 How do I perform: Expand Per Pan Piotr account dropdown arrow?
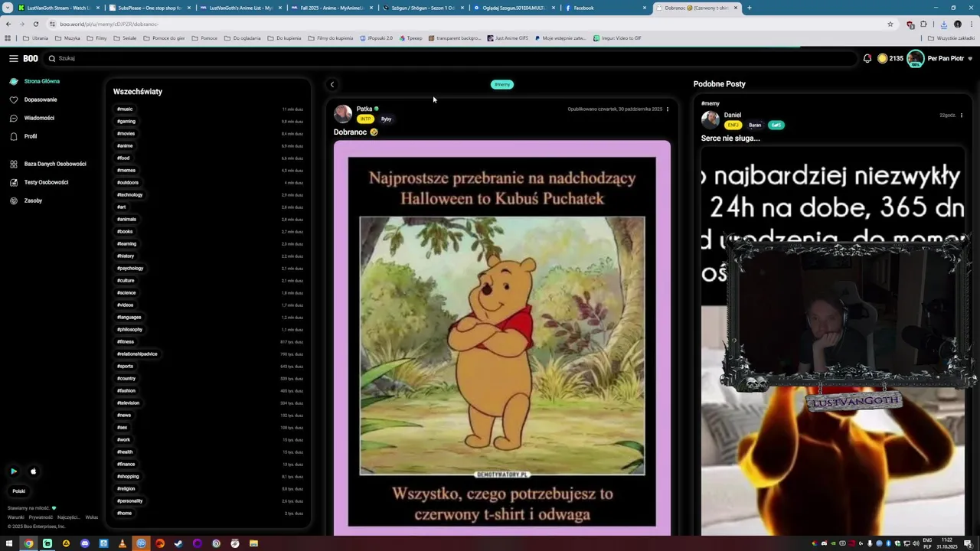(x=970, y=58)
